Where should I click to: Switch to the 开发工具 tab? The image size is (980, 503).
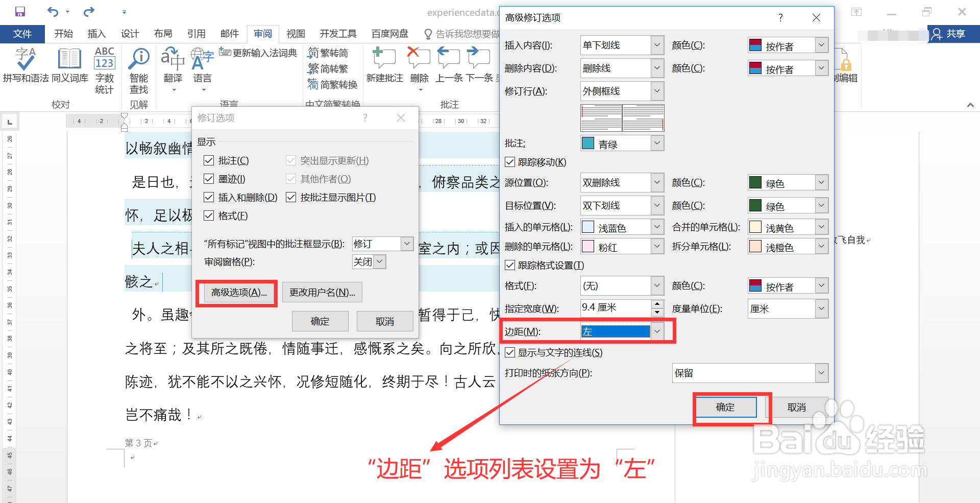coord(338,34)
